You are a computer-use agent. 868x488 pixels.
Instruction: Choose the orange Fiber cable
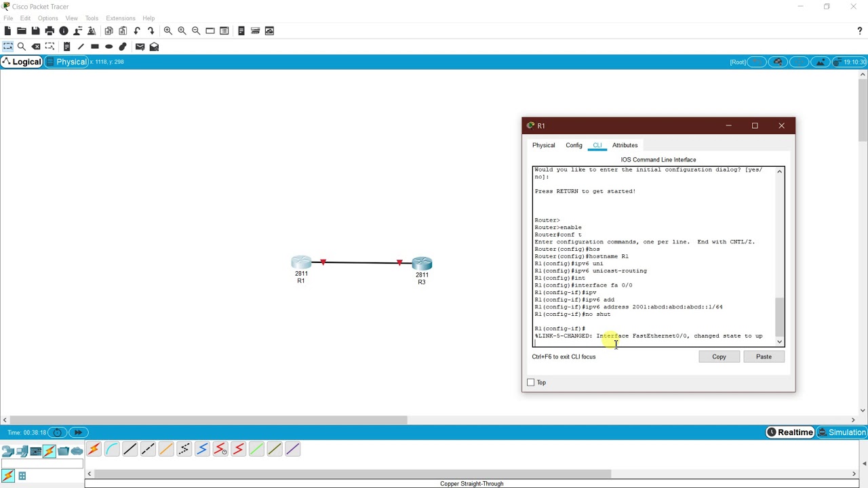[x=166, y=449]
